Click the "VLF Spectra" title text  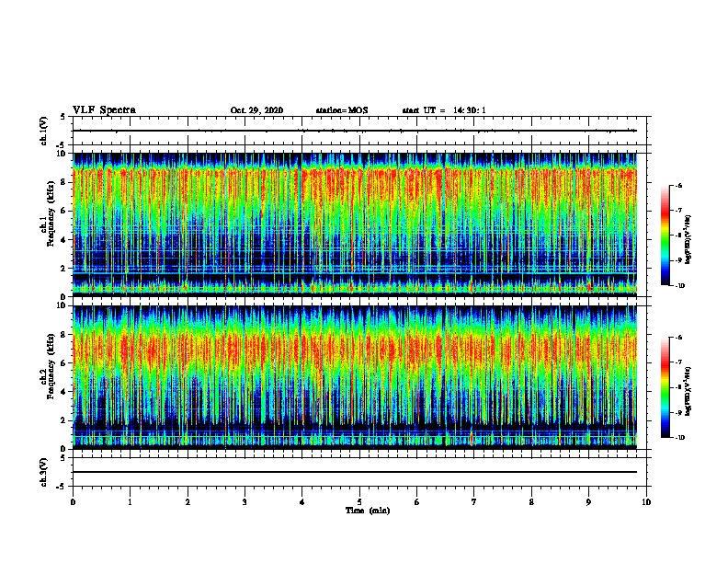click(x=104, y=110)
